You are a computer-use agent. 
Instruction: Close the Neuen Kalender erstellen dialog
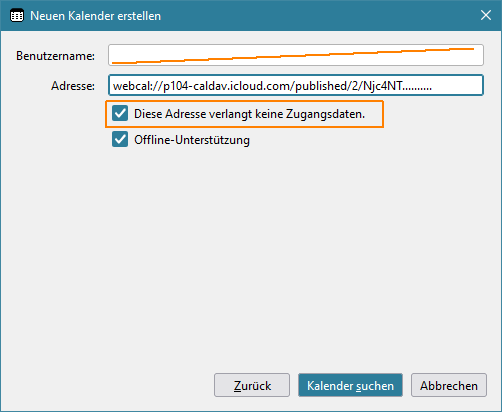tap(486, 15)
